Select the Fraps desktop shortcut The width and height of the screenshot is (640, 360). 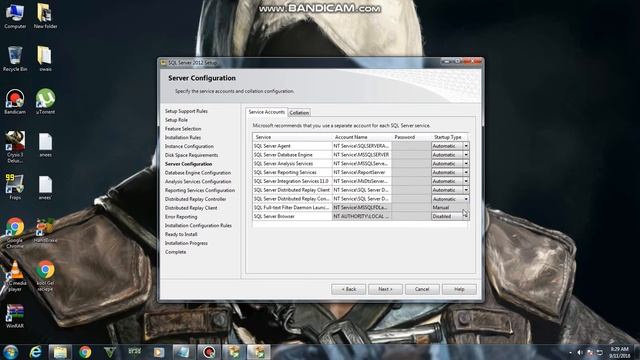click(15, 187)
